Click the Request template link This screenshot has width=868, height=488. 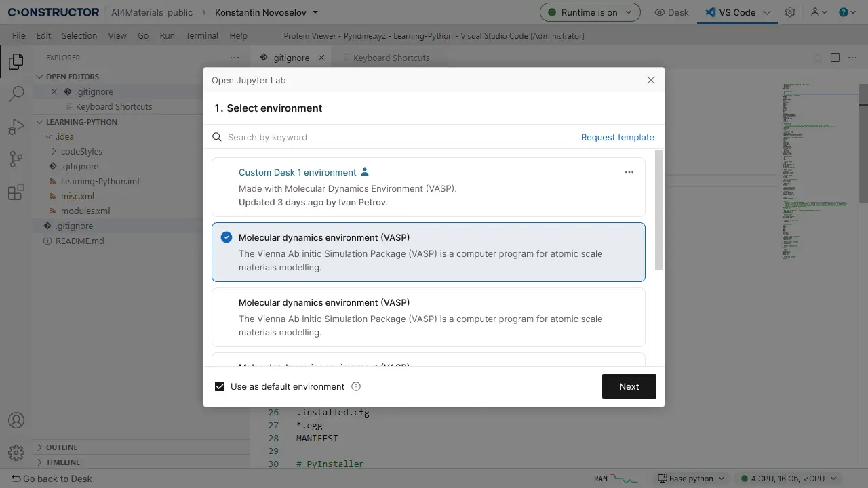(x=617, y=137)
